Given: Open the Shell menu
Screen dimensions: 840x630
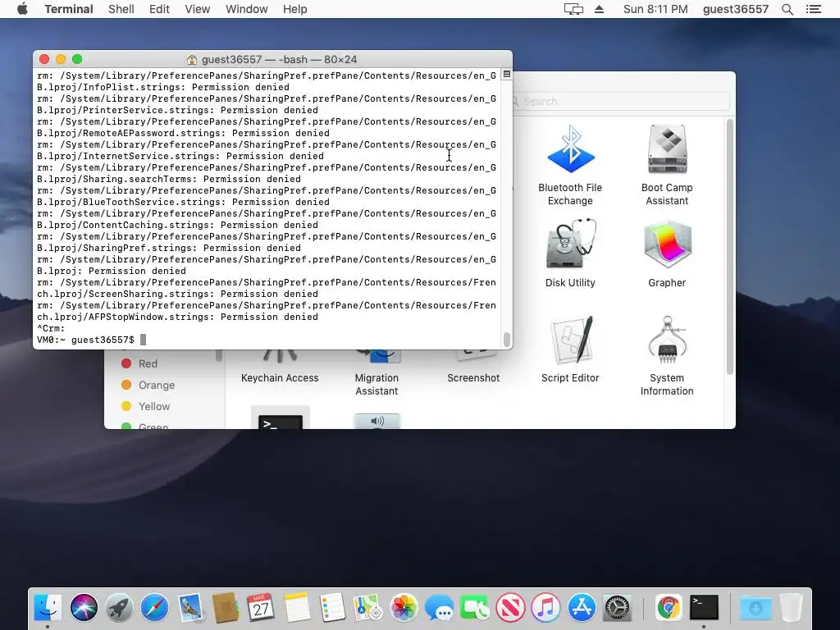Looking at the screenshot, I should (x=121, y=9).
